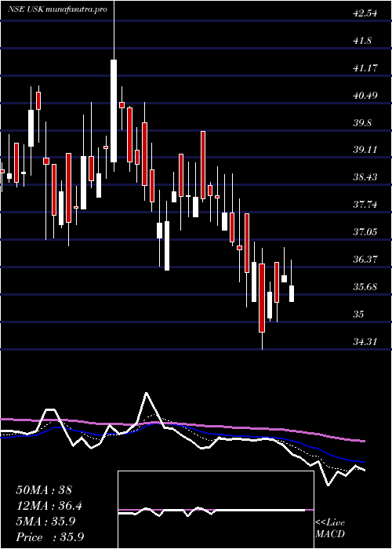Select the 37.74 price axis label
The height and width of the screenshot is (549, 392).
click(365, 205)
